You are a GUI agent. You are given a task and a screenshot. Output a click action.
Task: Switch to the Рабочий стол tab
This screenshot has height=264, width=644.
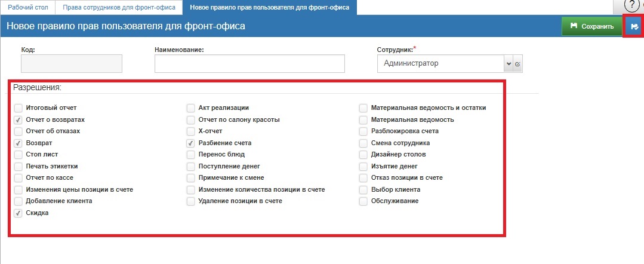tap(27, 7)
